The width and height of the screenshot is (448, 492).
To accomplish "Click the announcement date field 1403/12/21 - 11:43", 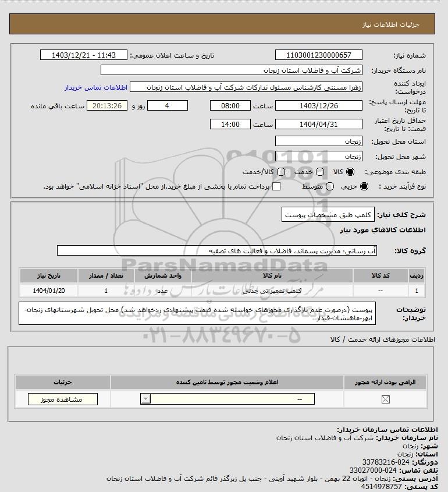I will [84, 55].
